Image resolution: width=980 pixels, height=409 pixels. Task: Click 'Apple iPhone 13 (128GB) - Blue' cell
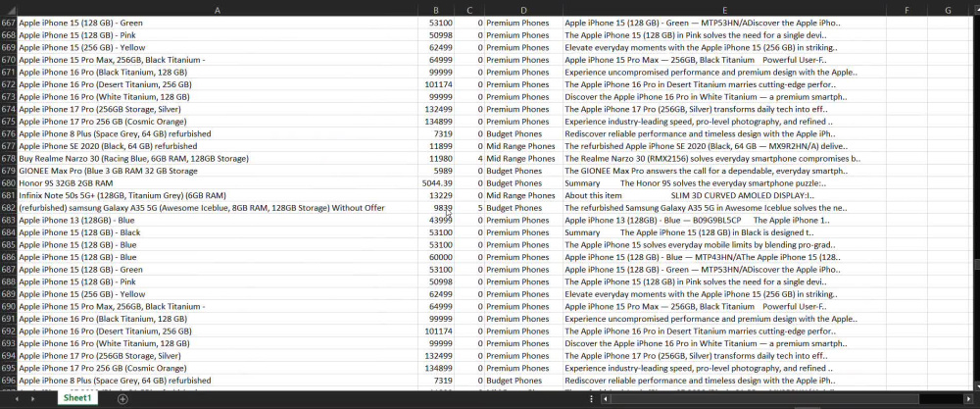pyautogui.click(x=217, y=220)
